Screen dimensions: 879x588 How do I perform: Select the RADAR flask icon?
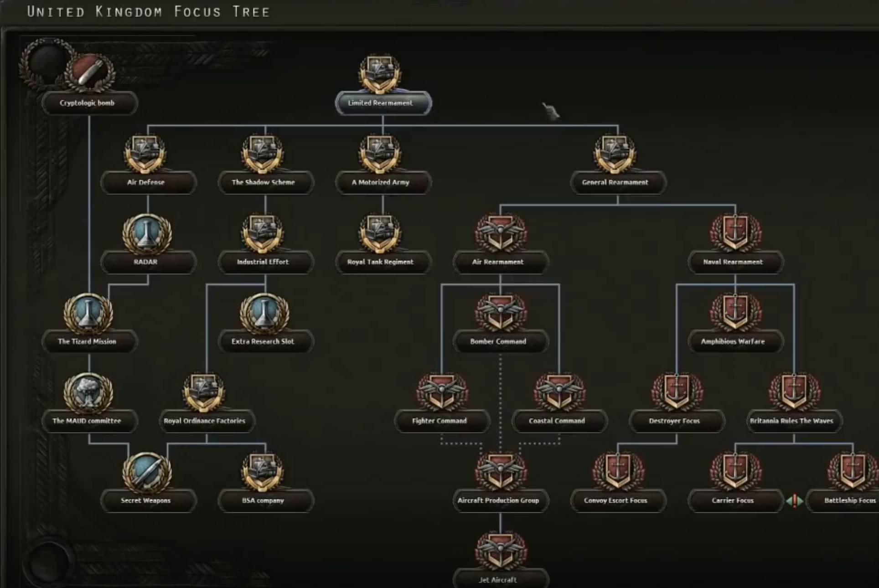(x=147, y=234)
